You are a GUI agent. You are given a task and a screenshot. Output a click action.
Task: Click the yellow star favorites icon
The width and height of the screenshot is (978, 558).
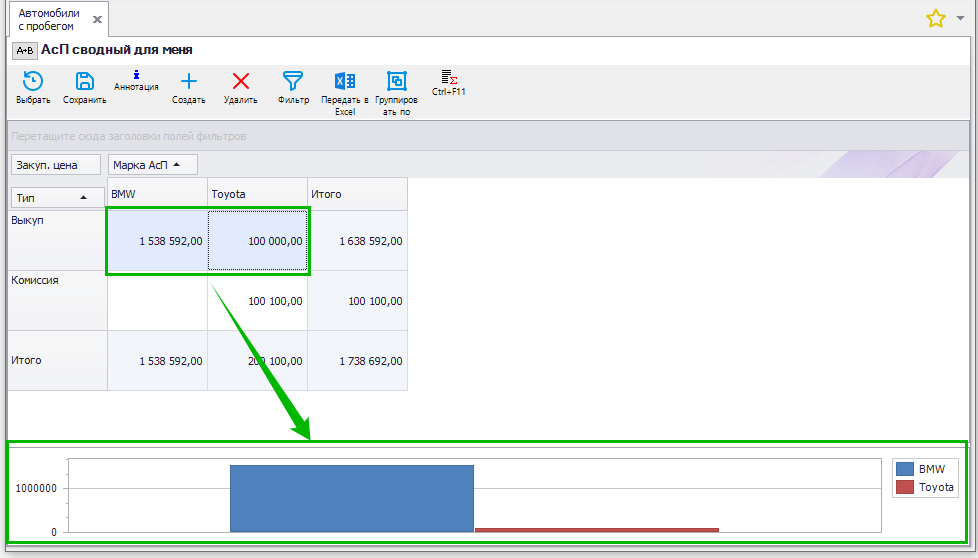coord(935,18)
